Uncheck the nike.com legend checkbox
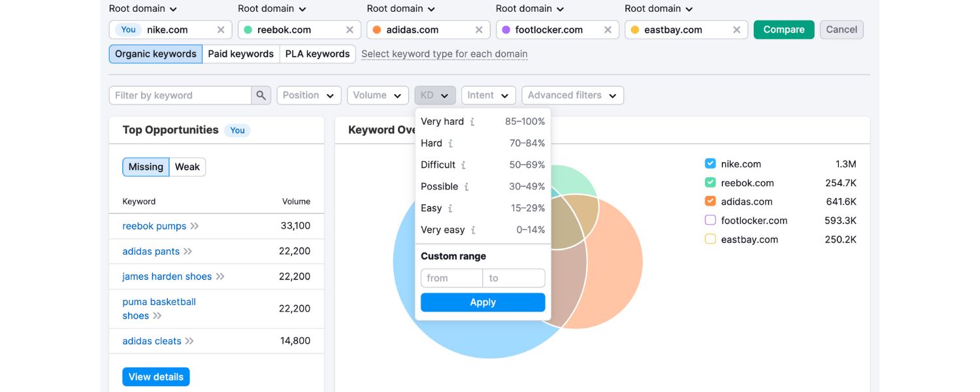Viewport: 980px width, 392px height. (x=710, y=164)
